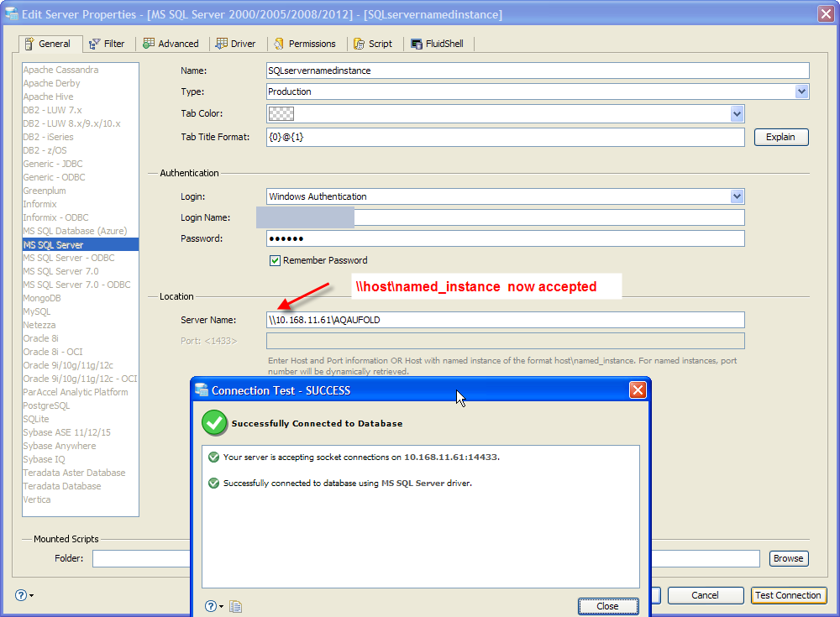The width and height of the screenshot is (840, 617).
Task: Select DB2 - LUW 7.x entry
Action: coord(52,110)
